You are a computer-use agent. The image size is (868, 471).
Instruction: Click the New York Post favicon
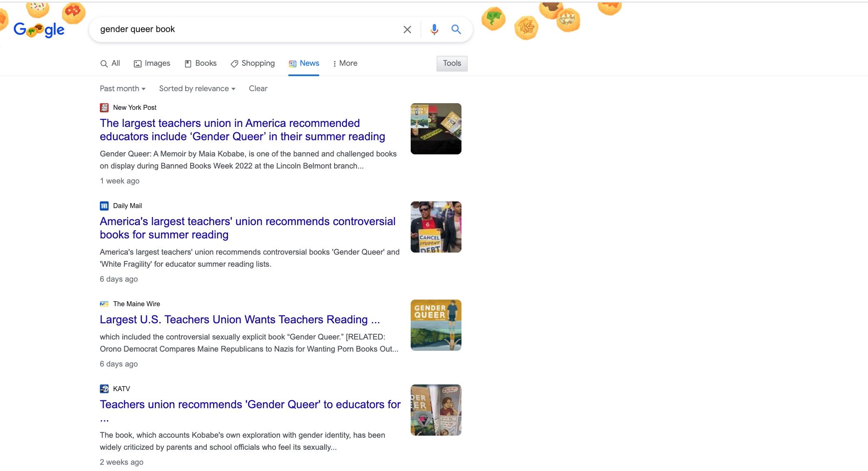point(104,108)
